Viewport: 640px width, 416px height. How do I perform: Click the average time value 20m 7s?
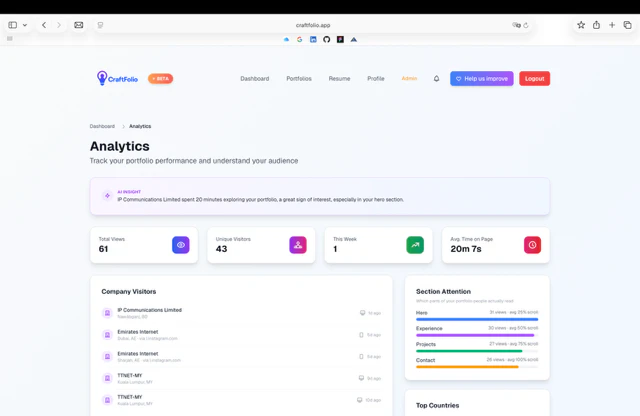(466, 249)
